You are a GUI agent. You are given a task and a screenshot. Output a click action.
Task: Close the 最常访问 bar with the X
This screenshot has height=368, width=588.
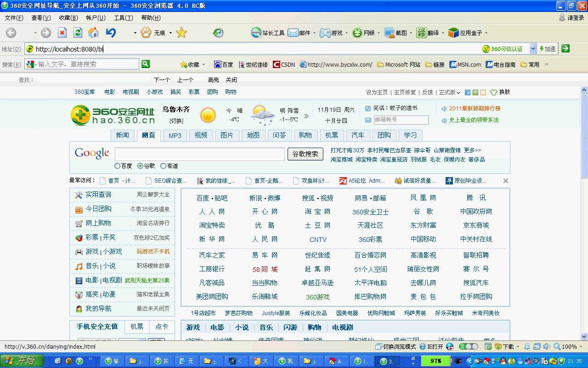click(x=506, y=181)
